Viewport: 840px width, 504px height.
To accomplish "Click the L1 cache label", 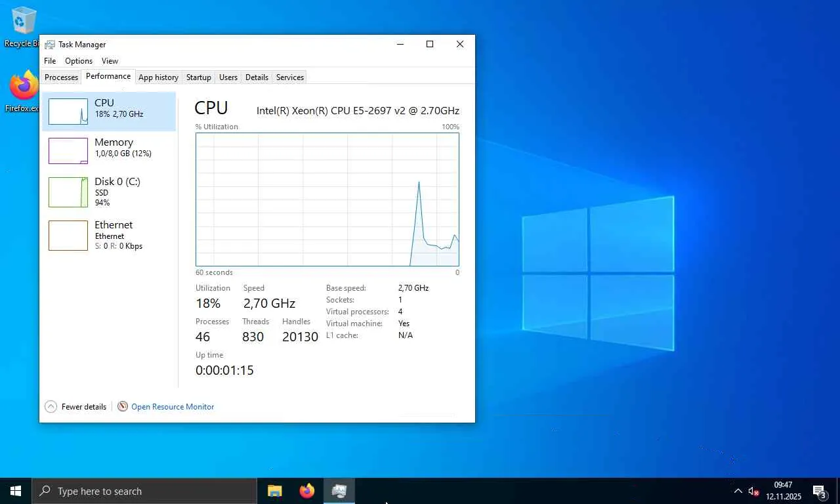I will coord(343,335).
